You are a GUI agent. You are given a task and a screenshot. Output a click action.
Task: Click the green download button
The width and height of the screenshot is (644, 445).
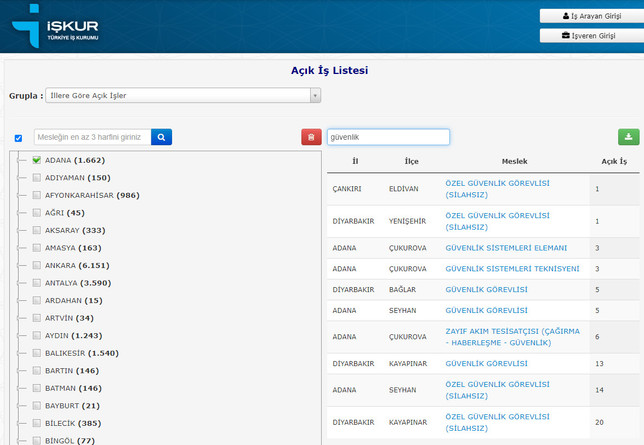[x=629, y=137]
